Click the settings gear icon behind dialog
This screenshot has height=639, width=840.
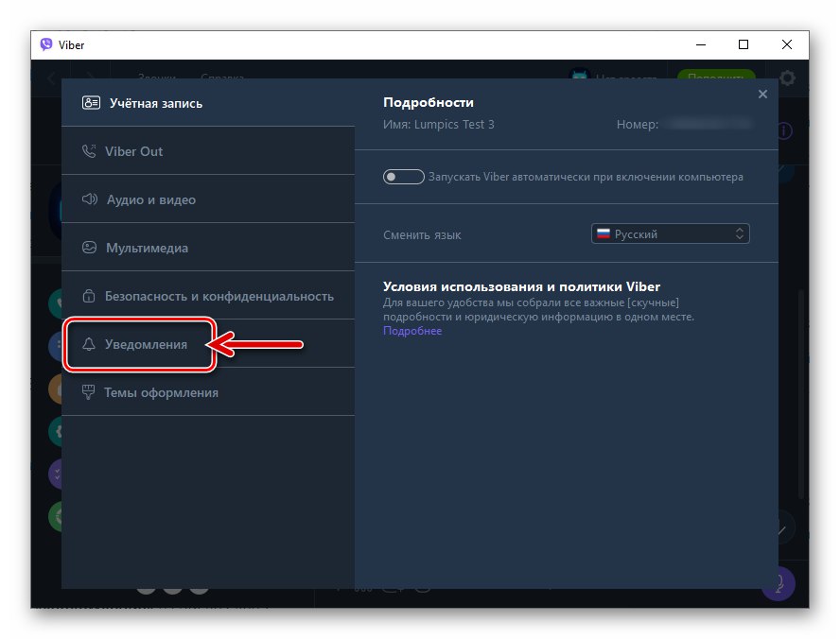786,78
